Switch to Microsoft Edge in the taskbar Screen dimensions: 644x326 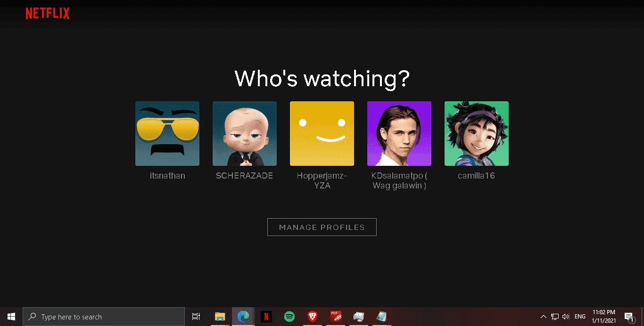click(243, 317)
